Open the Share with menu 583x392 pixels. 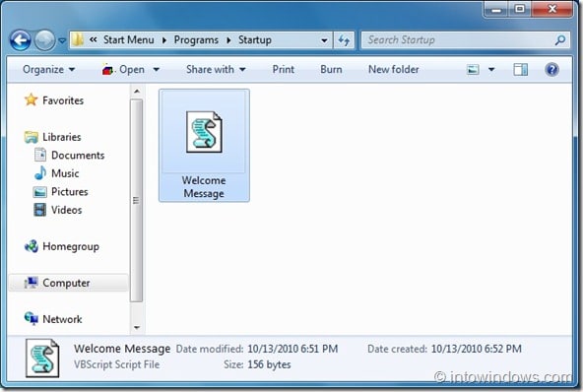[216, 70]
